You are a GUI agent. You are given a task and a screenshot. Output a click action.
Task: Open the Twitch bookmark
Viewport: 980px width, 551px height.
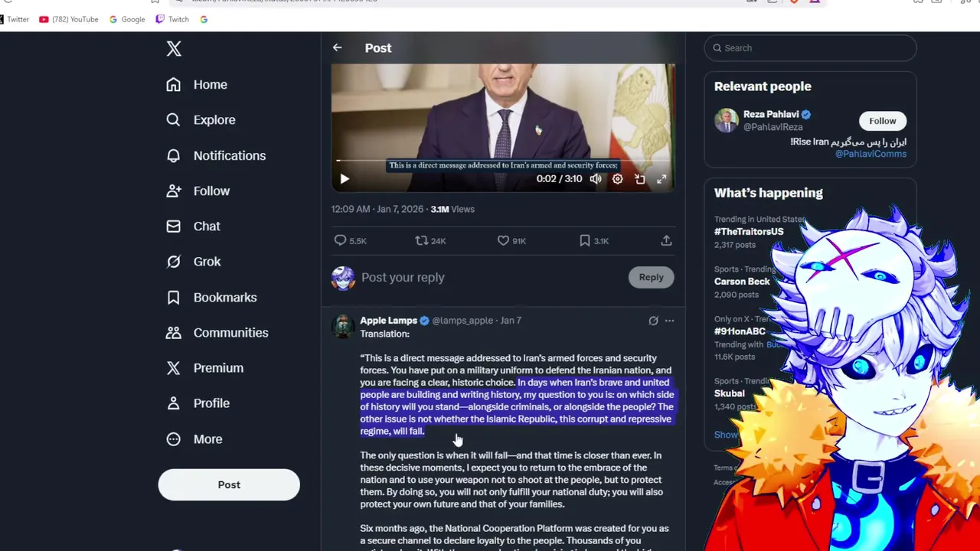(172, 19)
